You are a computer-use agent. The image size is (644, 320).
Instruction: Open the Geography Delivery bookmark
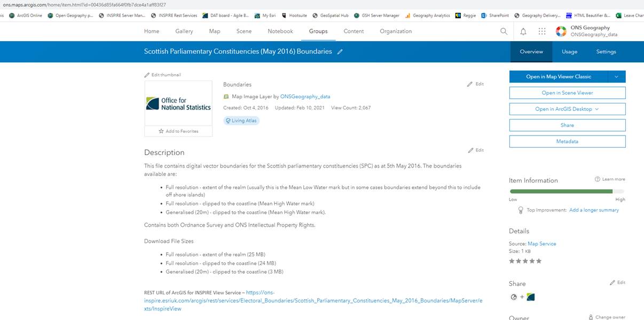pyautogui.click(x=538, y=15)
